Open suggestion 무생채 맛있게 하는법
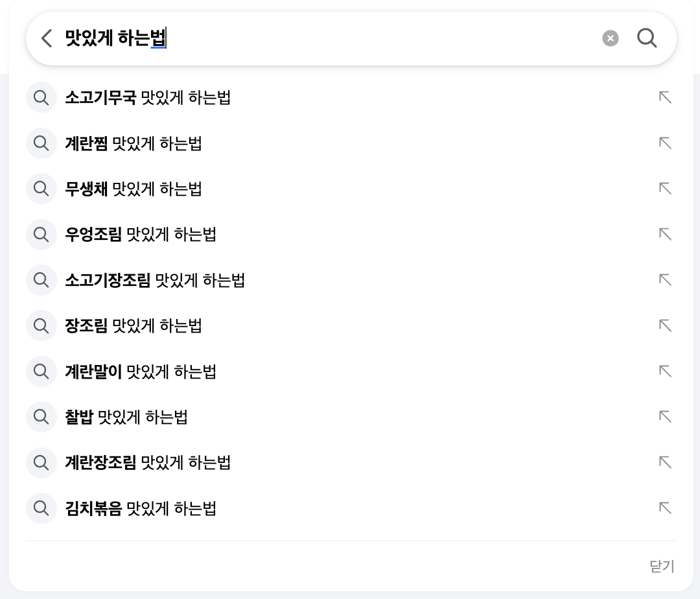The image size is (700, 599). coord(134,189)
